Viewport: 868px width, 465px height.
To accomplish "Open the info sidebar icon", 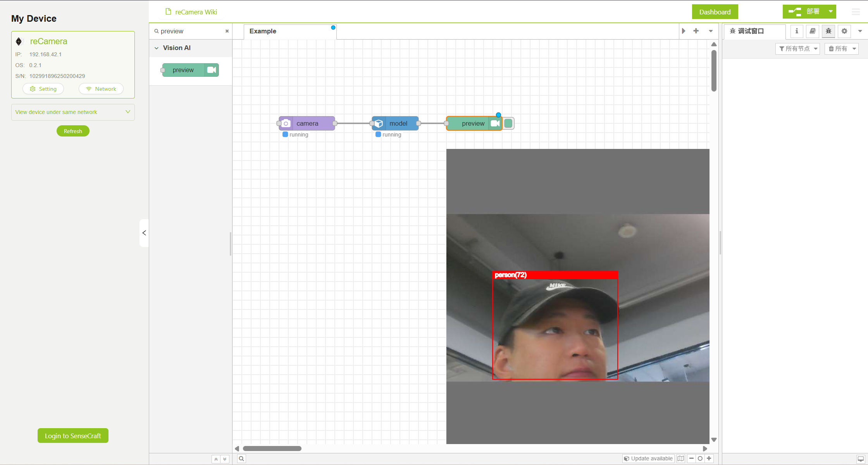I will coord(797,31).
